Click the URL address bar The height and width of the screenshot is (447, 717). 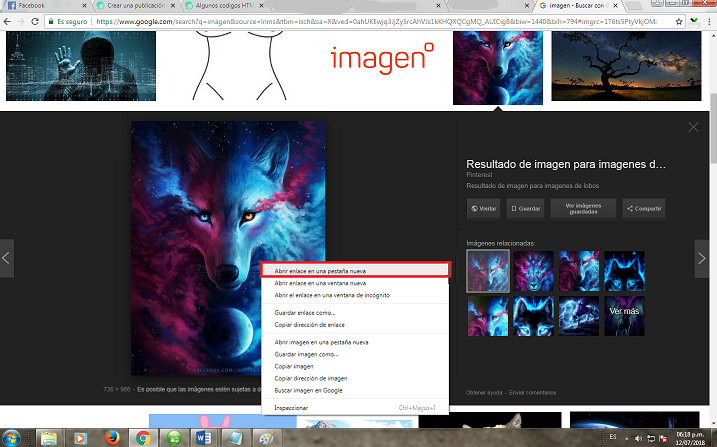point(375,21)
